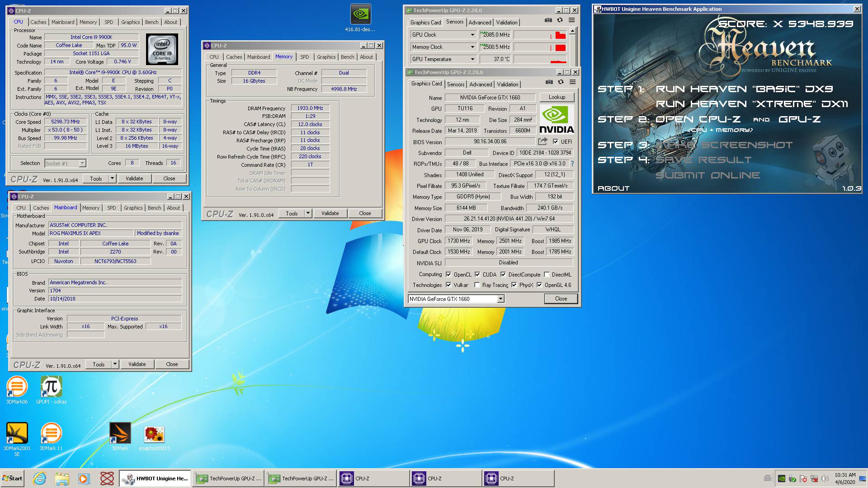Toggle the UEFI checkbox in GPU-Z
Image resolution: width=868 pixels, height=488 pixels.
pos(556,141)
